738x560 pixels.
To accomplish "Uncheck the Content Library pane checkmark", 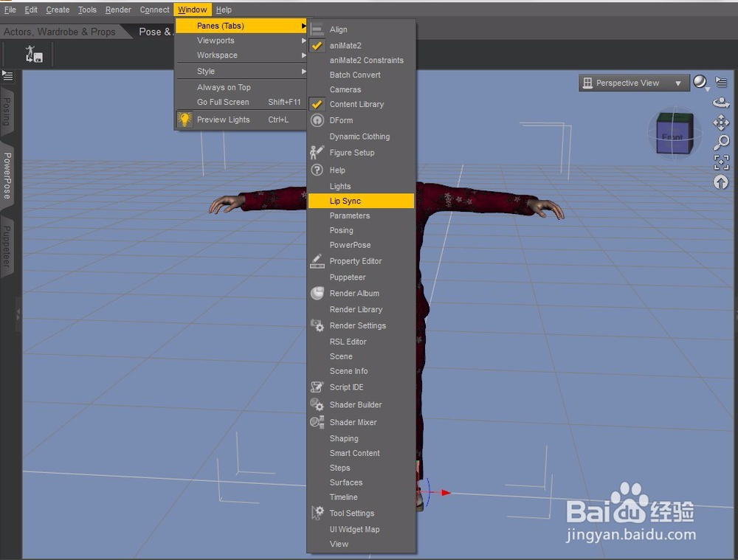I will pyautogui.click(x=317, y=104).
